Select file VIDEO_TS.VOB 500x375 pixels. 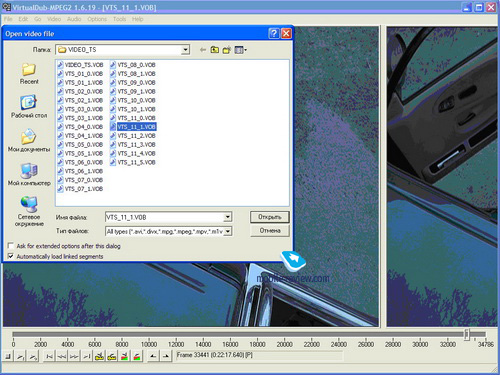(x=80, y=65)
